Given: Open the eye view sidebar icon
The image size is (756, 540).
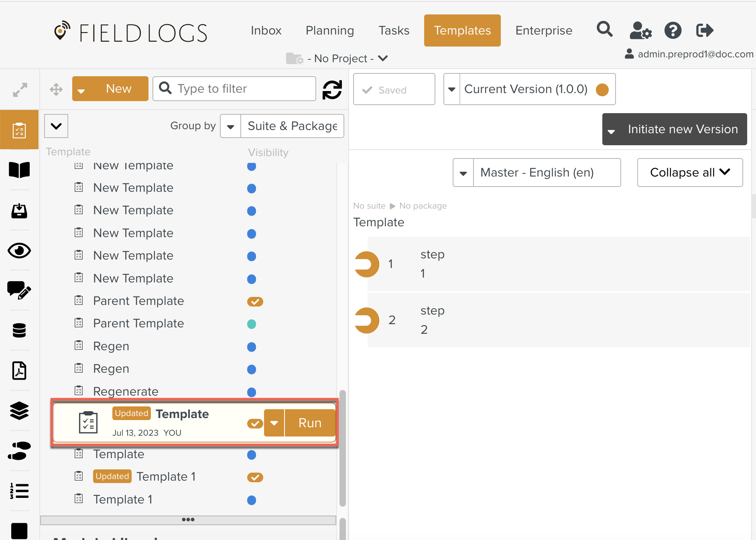Looking at the screenshot, I should click(x=19, y=250).
